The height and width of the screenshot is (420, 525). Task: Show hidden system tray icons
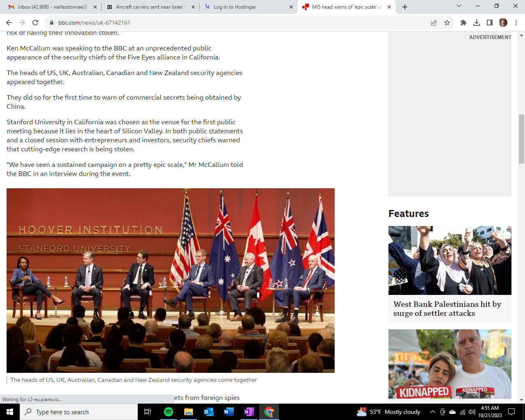[432, 412]
